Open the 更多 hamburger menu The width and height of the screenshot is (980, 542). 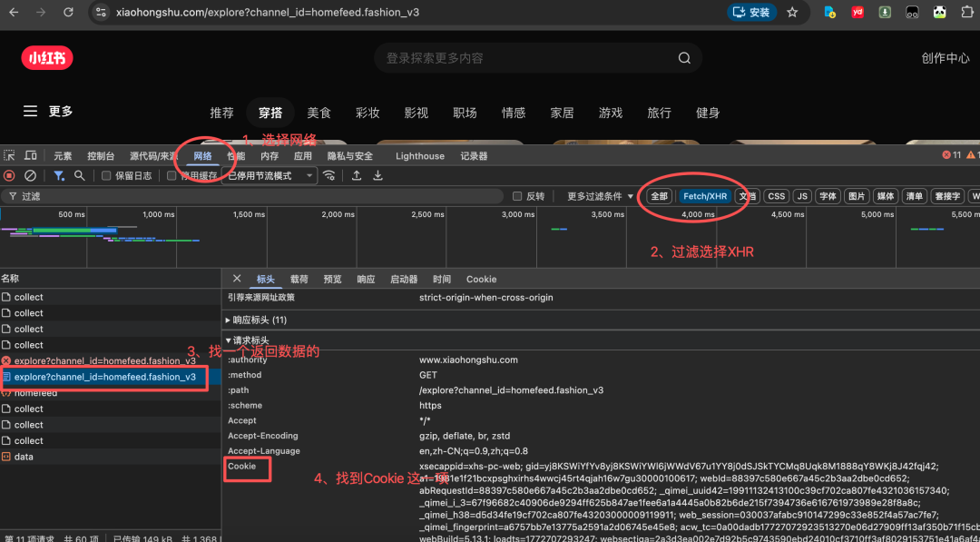48,112
